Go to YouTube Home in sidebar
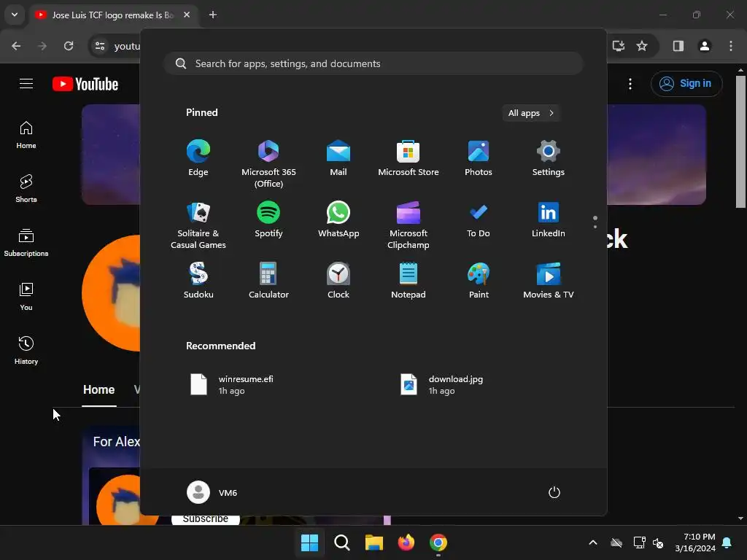 (26, 135)
